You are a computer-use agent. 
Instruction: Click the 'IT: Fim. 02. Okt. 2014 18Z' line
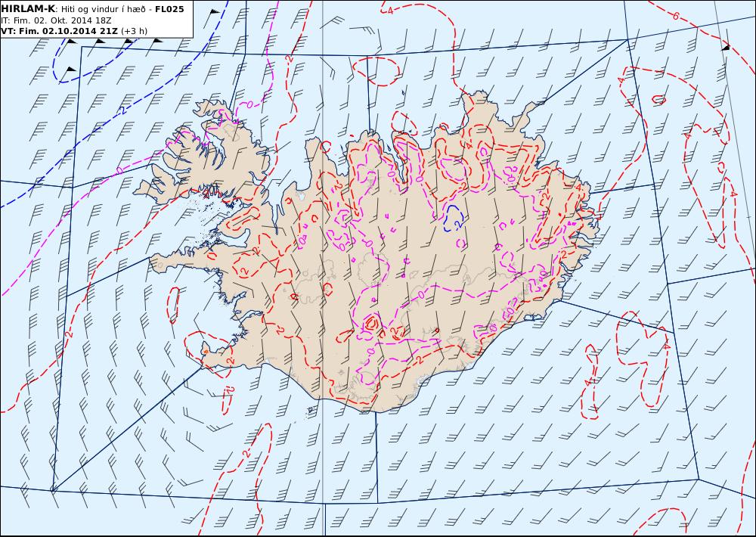[57, 20]
